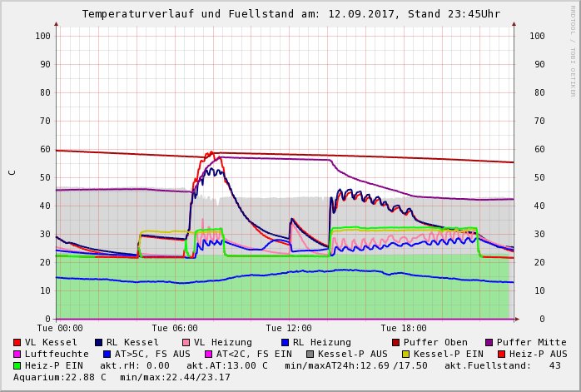
Task: Click the dark blue RL Kessel swatch
Action: tap(99, 343)
